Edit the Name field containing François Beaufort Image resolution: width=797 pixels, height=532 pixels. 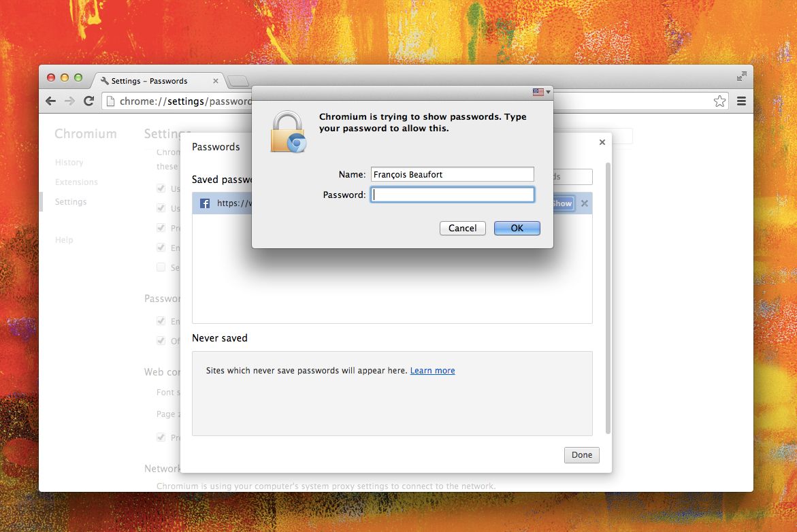pyautogui.click(x=453, y=174)
